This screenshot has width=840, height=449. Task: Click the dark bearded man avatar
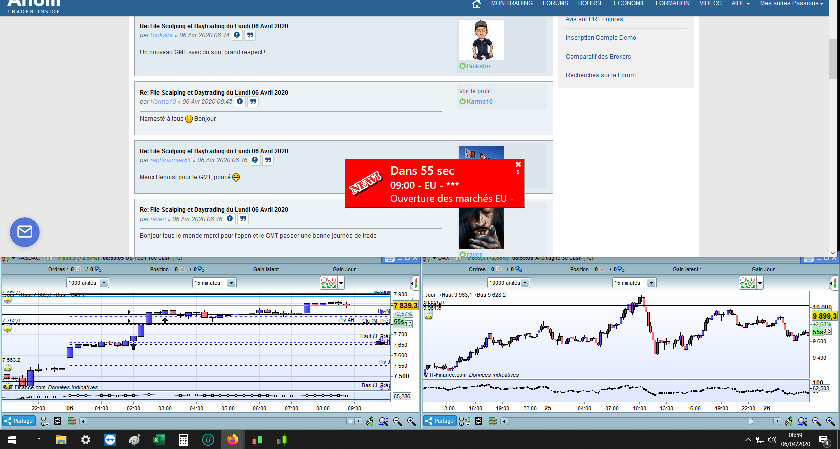(481, 229)
